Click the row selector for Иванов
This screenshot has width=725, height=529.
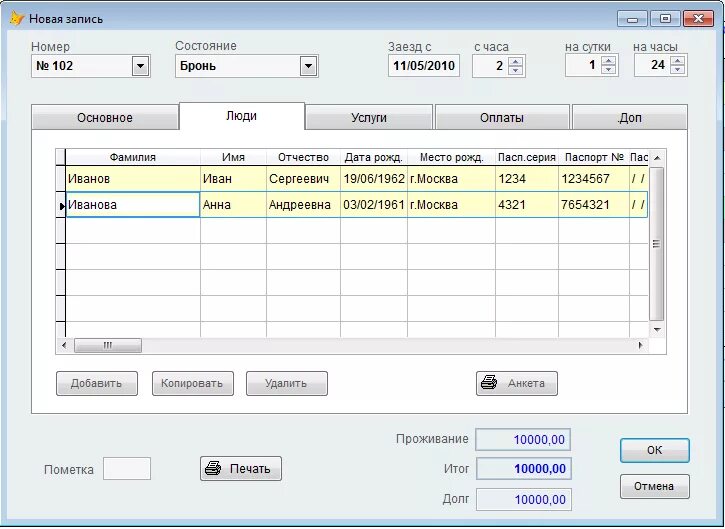pos(61,178)
